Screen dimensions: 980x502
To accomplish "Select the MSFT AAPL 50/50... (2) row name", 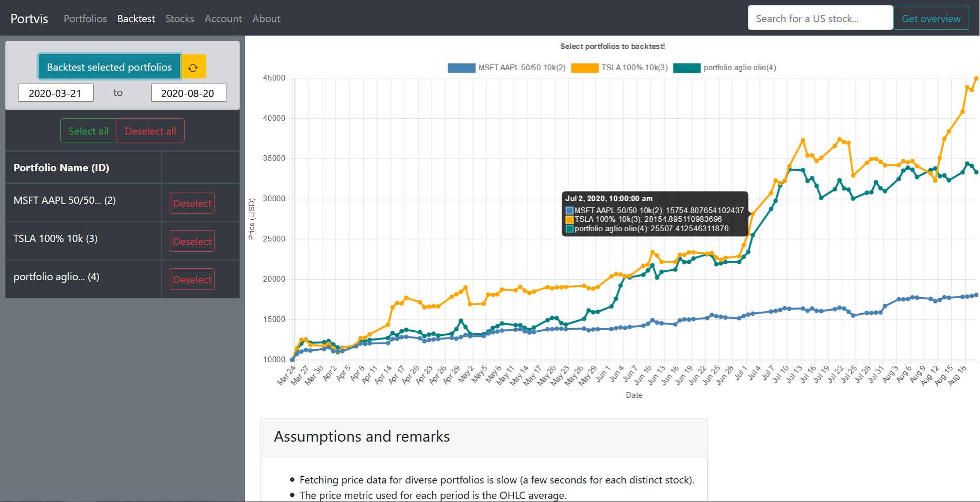I will [64, 200].
